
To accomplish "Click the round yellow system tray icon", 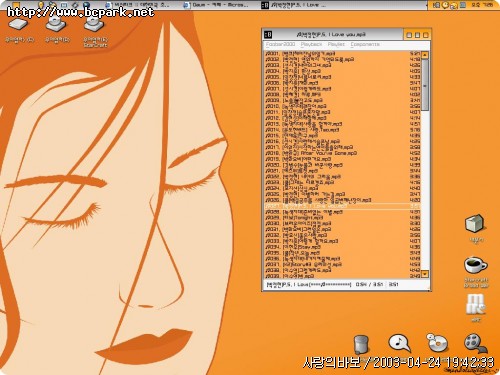I will tap(445, 5).
